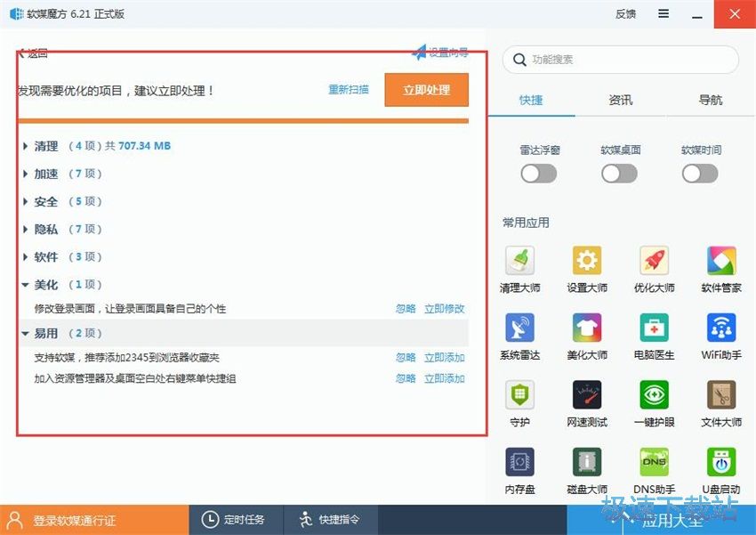Open 定时任务 clock icon
The image size is (756, 535).
210,520
